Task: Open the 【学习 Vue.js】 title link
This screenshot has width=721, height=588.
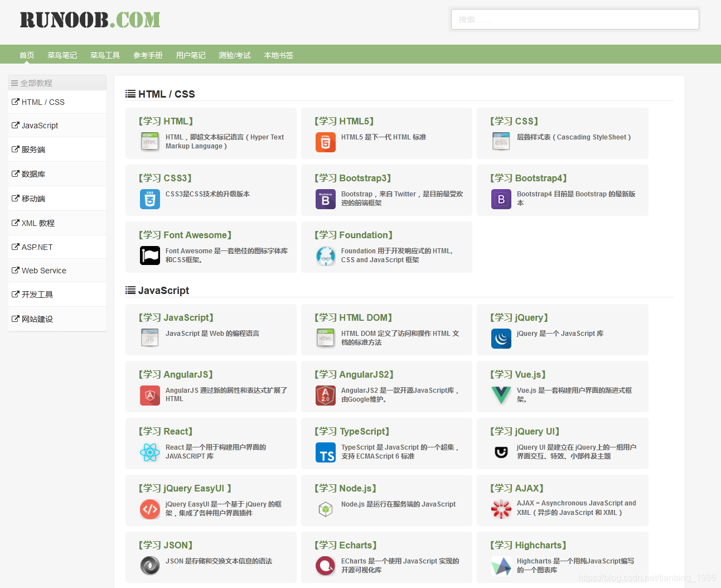Action: tap(518, 374)
